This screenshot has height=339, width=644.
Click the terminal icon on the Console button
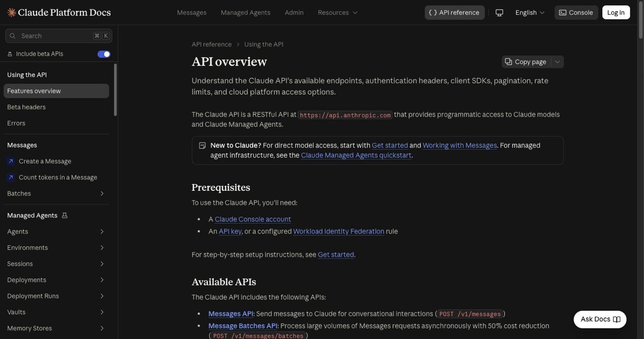pos(562,13)
